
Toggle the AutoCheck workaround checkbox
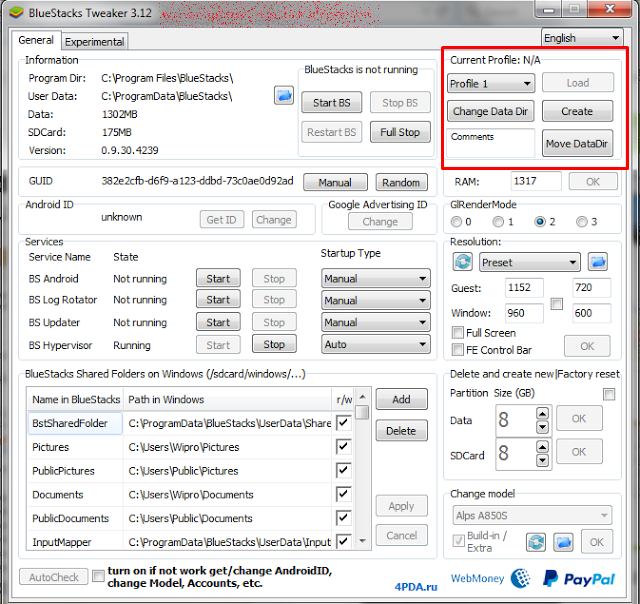coord(98,576)
